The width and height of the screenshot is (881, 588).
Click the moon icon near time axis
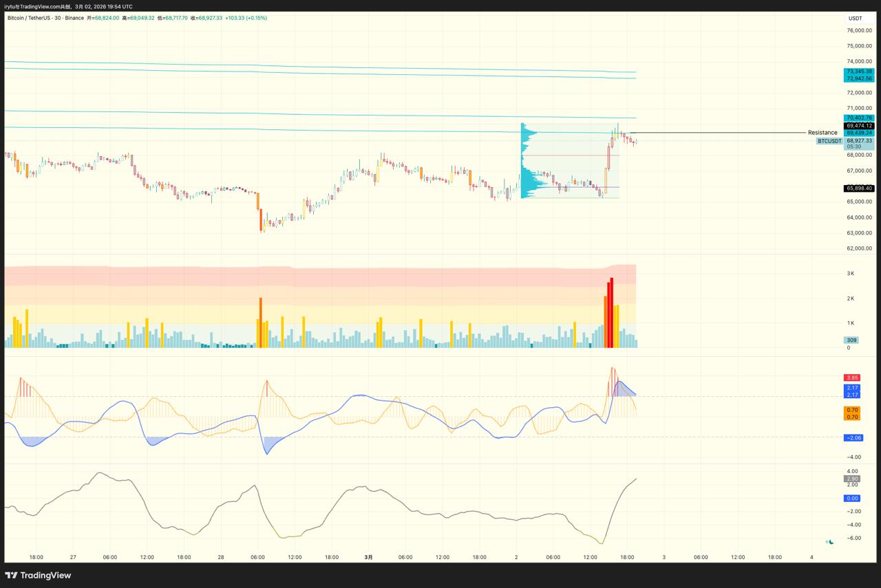tap(831, 542)
